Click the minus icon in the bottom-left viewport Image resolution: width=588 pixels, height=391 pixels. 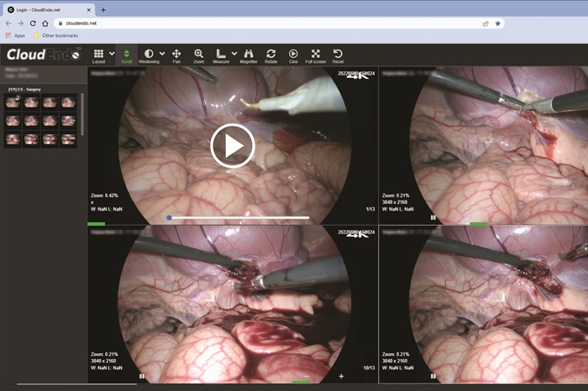(x=307, y=376)
